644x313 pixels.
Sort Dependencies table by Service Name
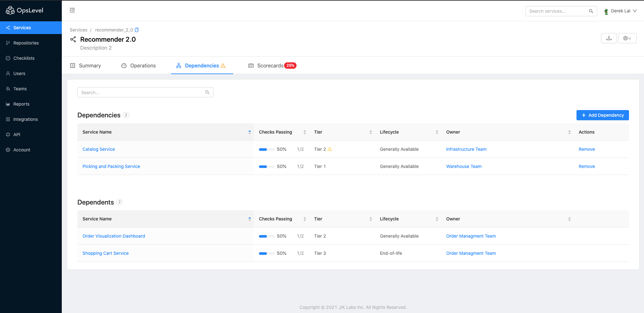pos(249,132)
